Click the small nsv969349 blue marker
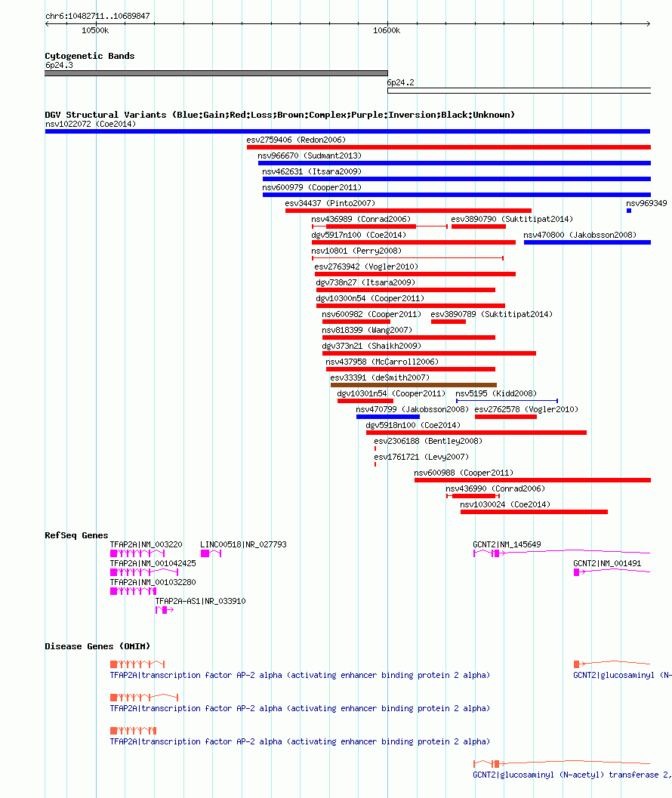Viewport: 672px width, 798px height. tap(629, 211)
